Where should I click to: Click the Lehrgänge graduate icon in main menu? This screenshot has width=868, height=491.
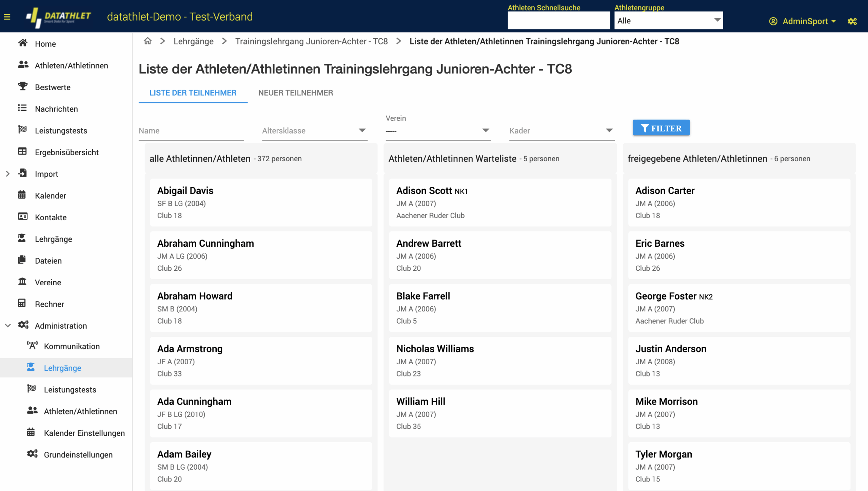click(x=22, y=238)
